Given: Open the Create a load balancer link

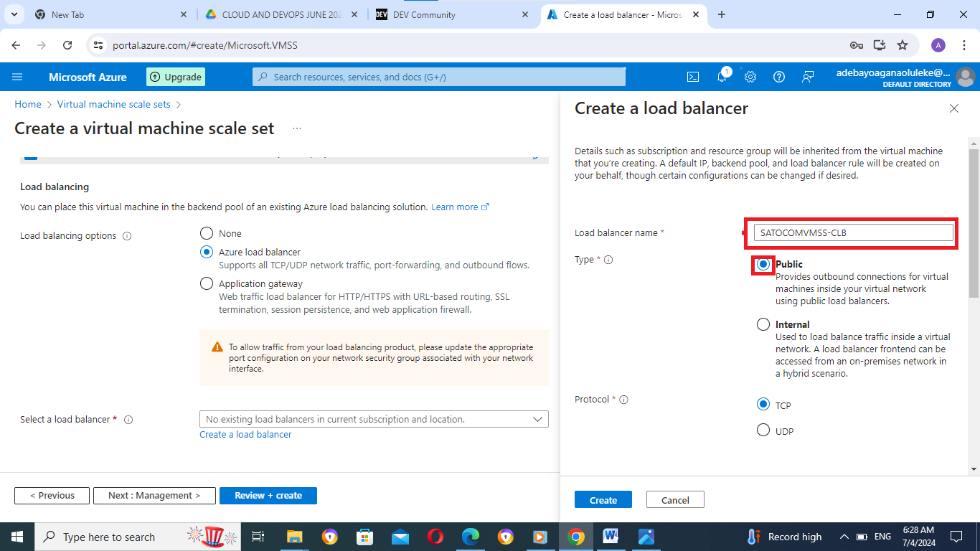Looking at the screenshot, I should [245, 434].
